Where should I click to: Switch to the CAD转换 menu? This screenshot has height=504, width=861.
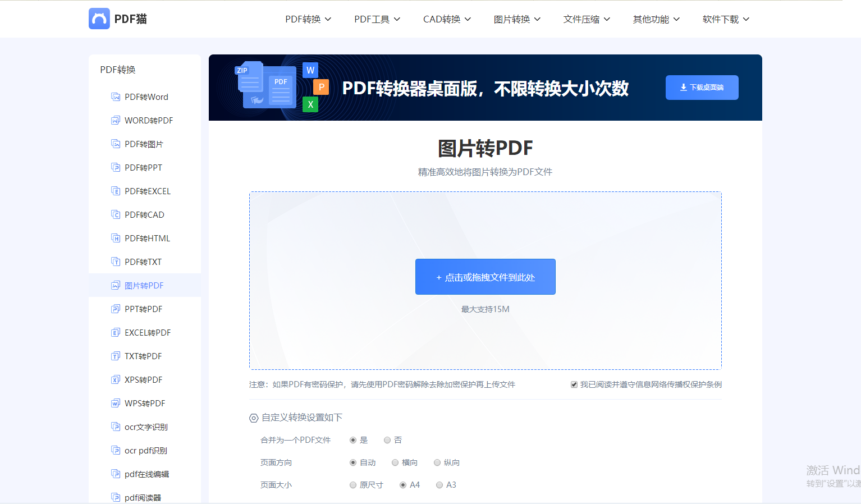447,19
